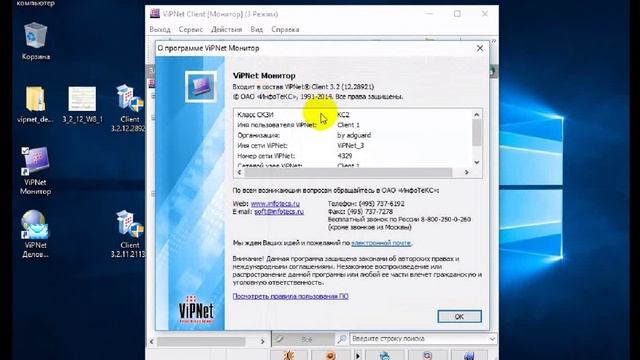This screenshot has width=640, height=360.
Task: Click the info list scroll-down arrow
Action: pyautogui.click(x=477, y=162)
